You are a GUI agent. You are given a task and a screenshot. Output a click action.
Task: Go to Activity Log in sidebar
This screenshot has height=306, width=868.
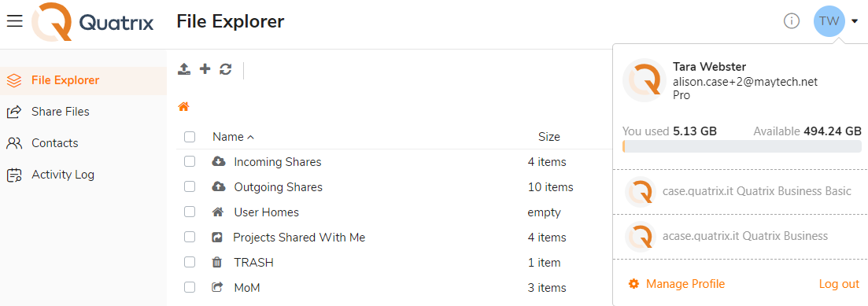62,175
